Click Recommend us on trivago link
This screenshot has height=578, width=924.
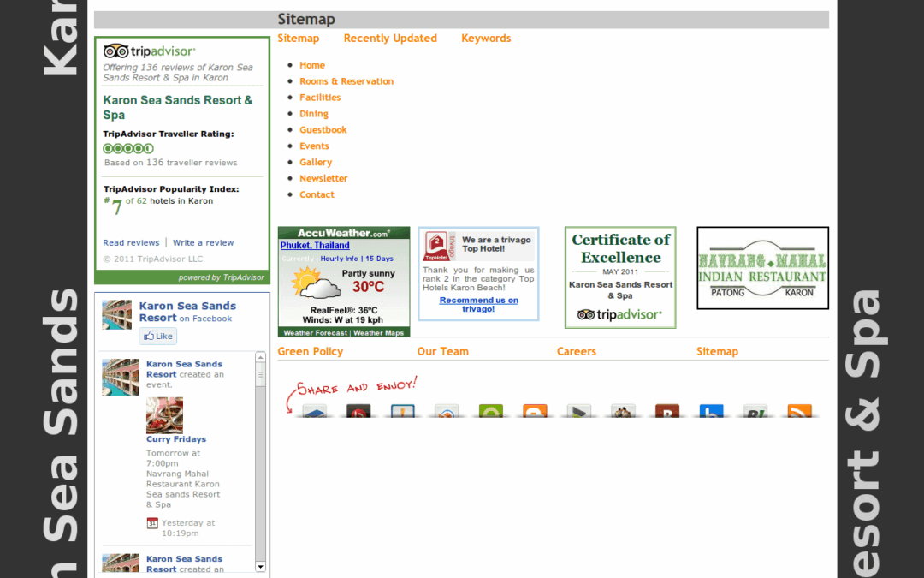pos(478,304)
